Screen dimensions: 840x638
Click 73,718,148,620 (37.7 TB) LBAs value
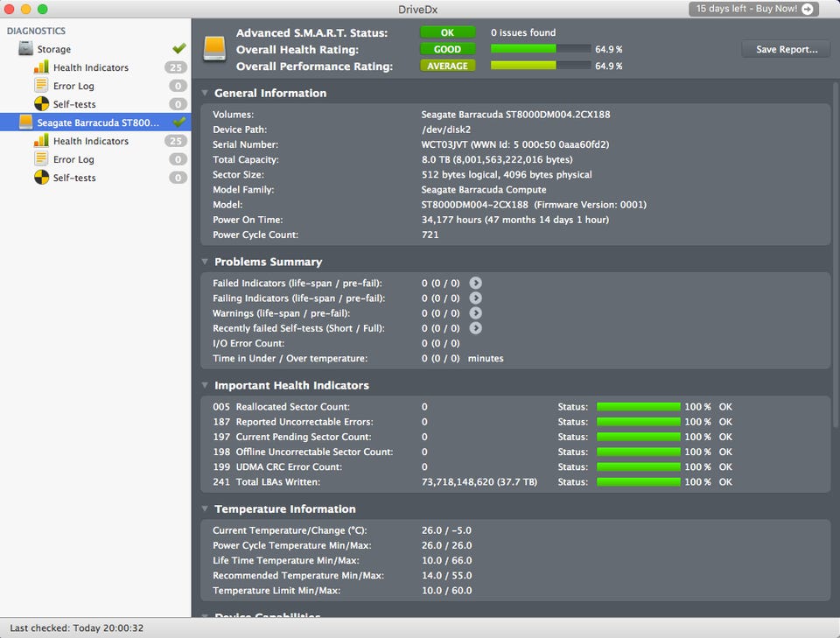[x=479, y=481]
